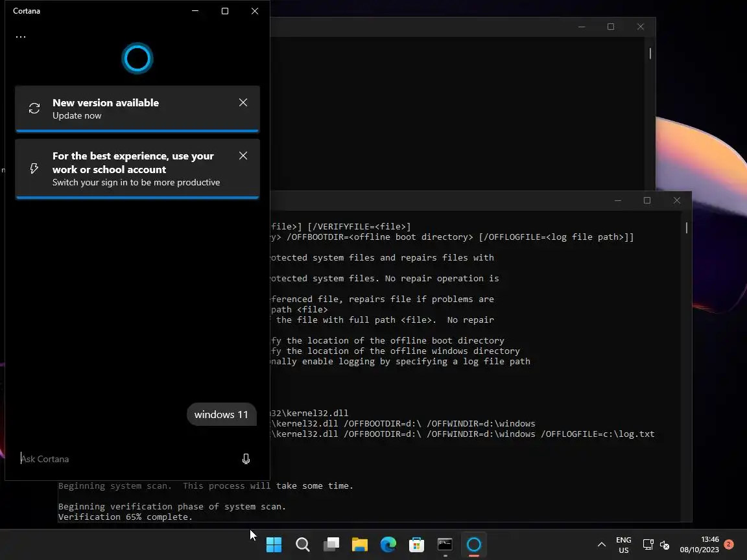The image size is (747, 560).
Task: Click the lightning icon in the account card
Action: click(34, 168)
